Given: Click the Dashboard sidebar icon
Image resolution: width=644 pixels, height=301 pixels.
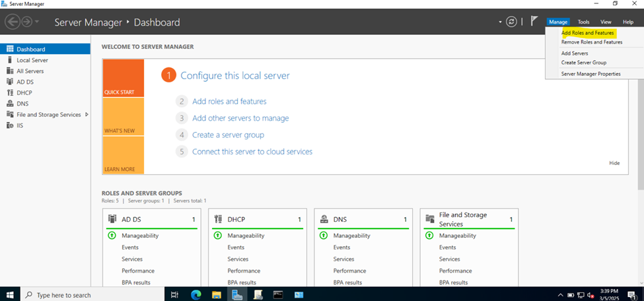Looking at the screenshot, I should pos(10,49).
